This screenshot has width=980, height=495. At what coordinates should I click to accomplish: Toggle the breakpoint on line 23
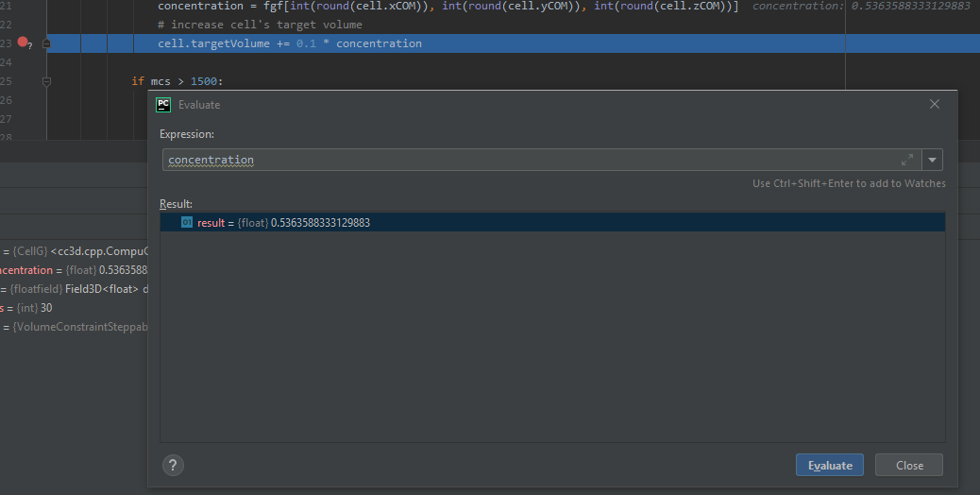click(23, 42)
